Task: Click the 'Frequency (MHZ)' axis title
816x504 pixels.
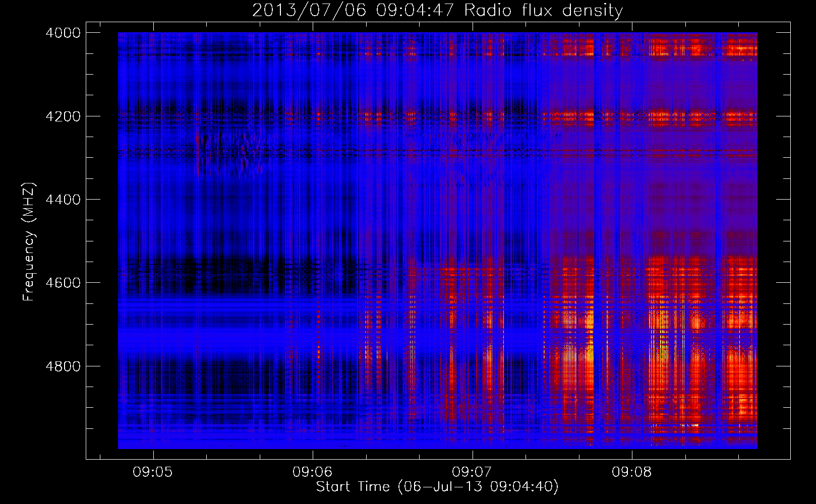Action: tap(29, 242)
